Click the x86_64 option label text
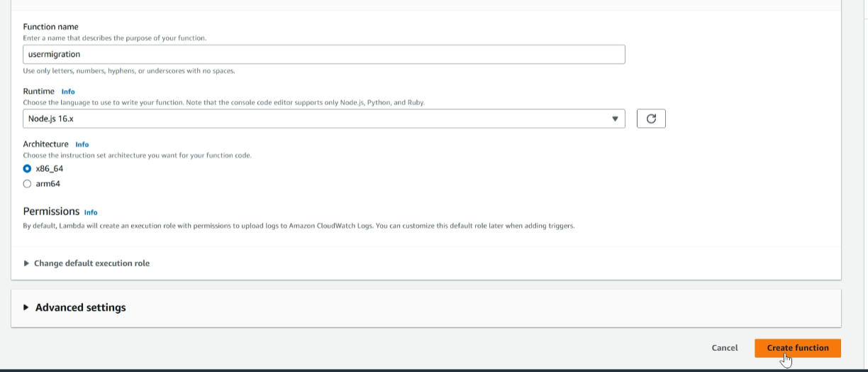 (x=50, y=169)
